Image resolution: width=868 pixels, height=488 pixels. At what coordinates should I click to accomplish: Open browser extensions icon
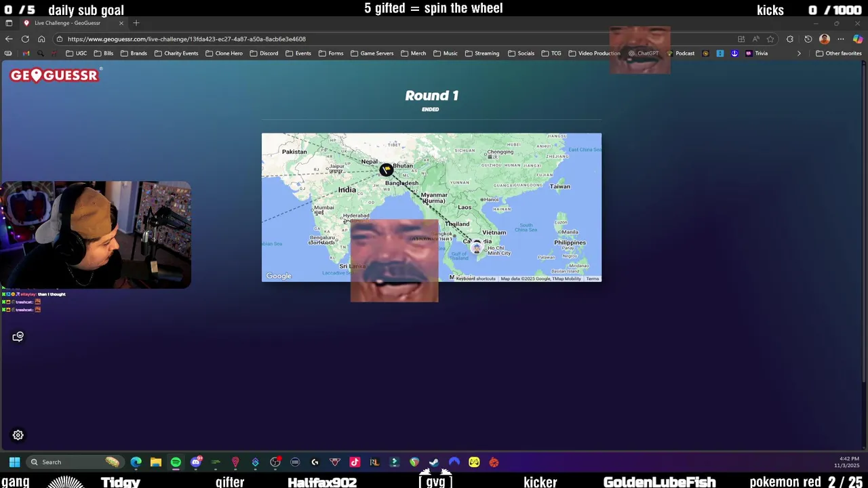click(790, 39)
